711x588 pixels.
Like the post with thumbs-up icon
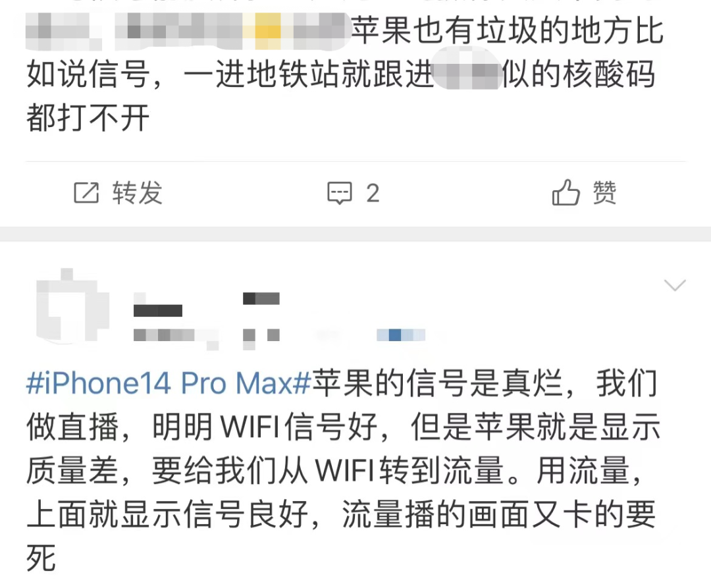coord(566,192)
